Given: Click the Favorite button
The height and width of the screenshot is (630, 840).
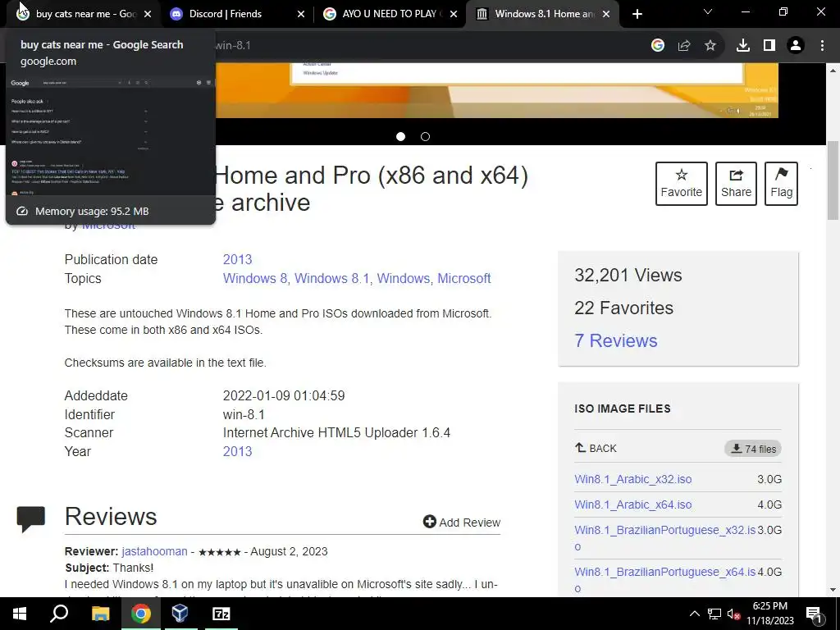Looking at the screenshot, I should click(x=682, y=184).
